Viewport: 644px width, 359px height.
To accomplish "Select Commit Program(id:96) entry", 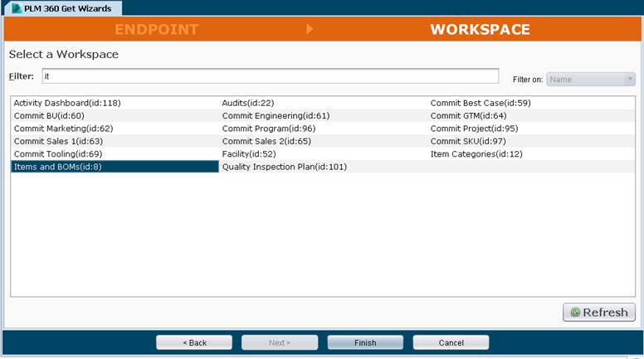I will tap(269, 129).
